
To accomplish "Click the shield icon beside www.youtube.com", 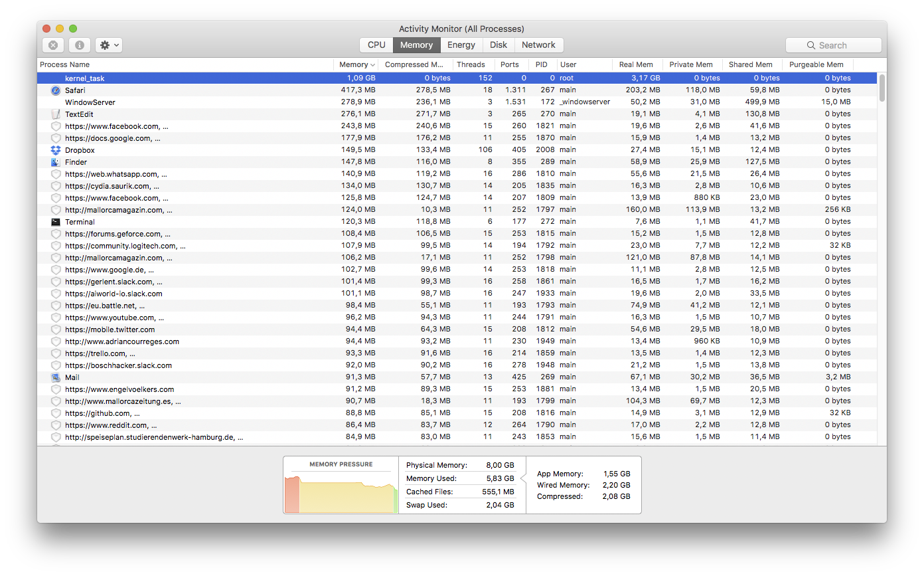I will (56, 318).
